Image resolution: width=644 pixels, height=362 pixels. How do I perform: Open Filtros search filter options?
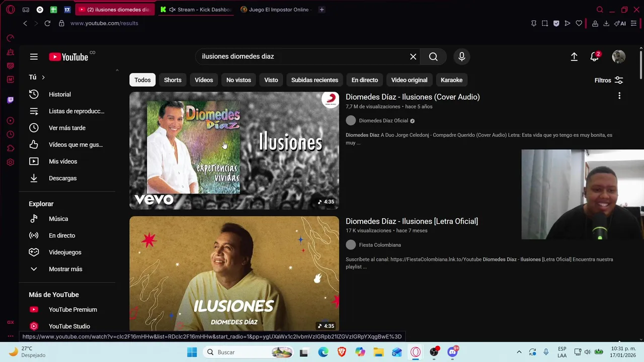[x=609, y=80]
